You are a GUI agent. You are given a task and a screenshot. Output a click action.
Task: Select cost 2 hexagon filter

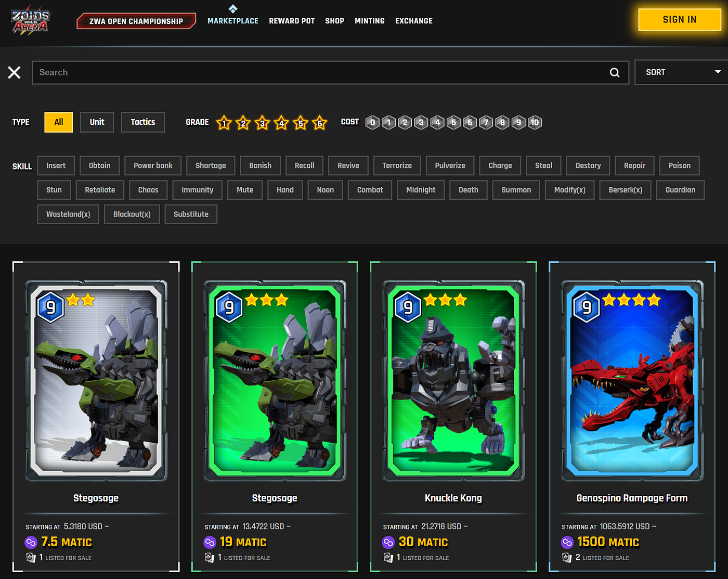point(405,122)
